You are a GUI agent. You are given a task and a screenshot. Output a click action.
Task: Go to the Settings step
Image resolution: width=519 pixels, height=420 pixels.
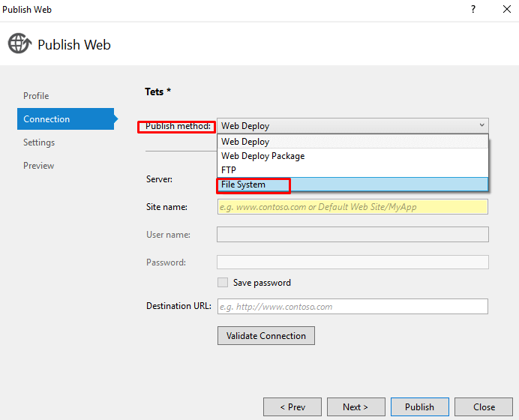[x=39, y=142]
